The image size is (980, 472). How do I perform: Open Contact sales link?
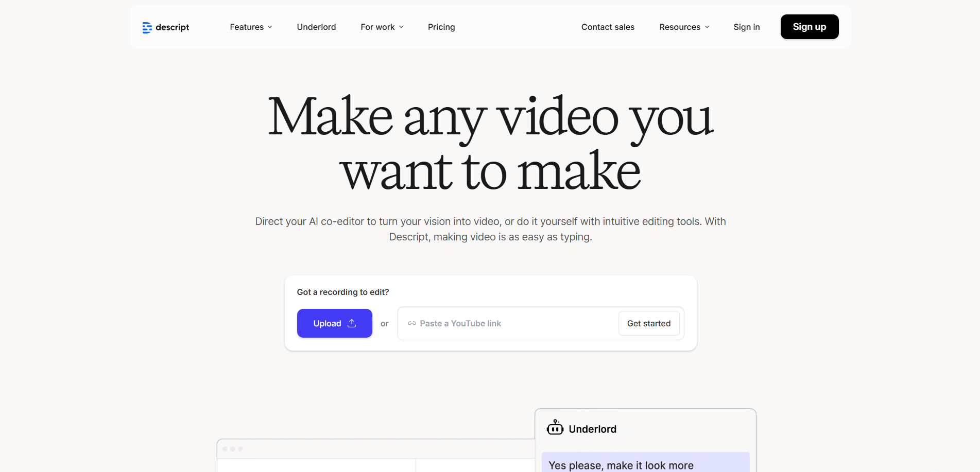tap(608, 27)
